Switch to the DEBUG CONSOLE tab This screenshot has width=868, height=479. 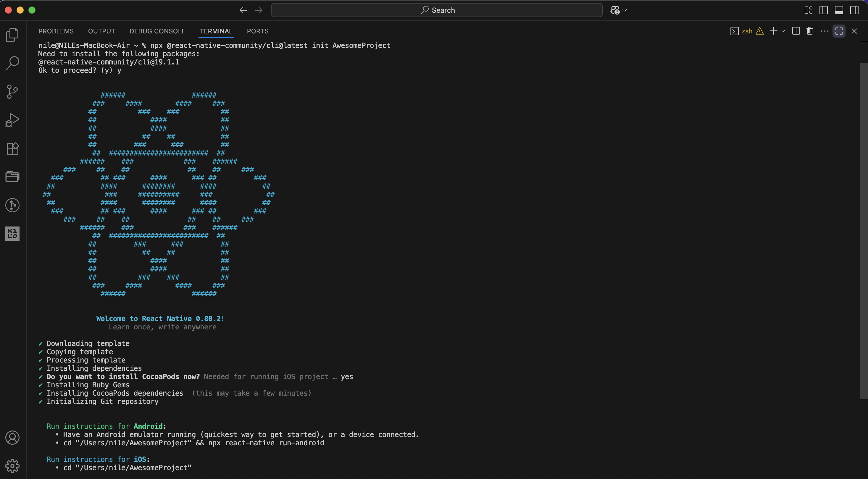click(x=157, y=31)
